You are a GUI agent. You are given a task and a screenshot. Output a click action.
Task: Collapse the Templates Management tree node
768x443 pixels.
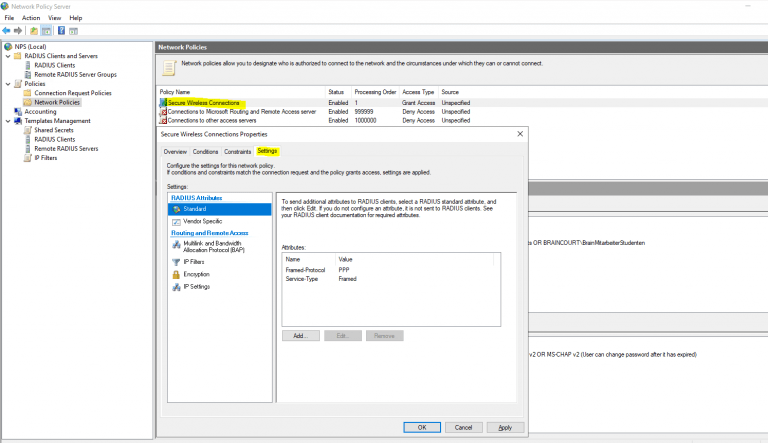[8, 121]
